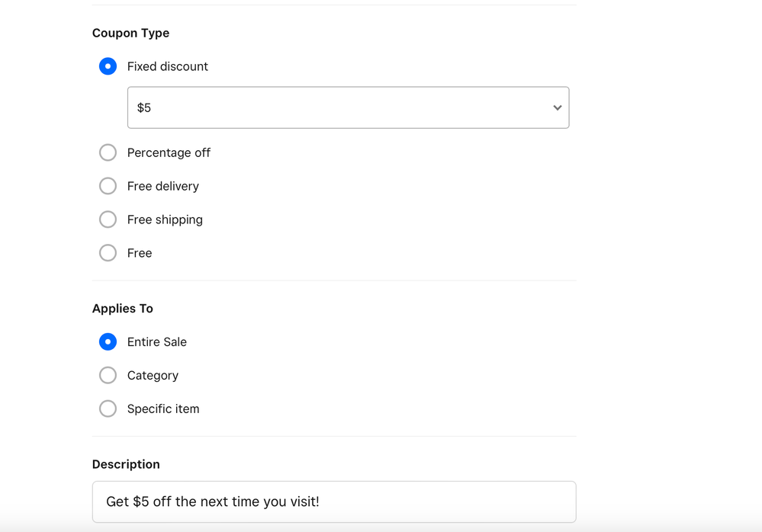
Task: Select the Entire Sale radio button
Action: coord(108,342)
